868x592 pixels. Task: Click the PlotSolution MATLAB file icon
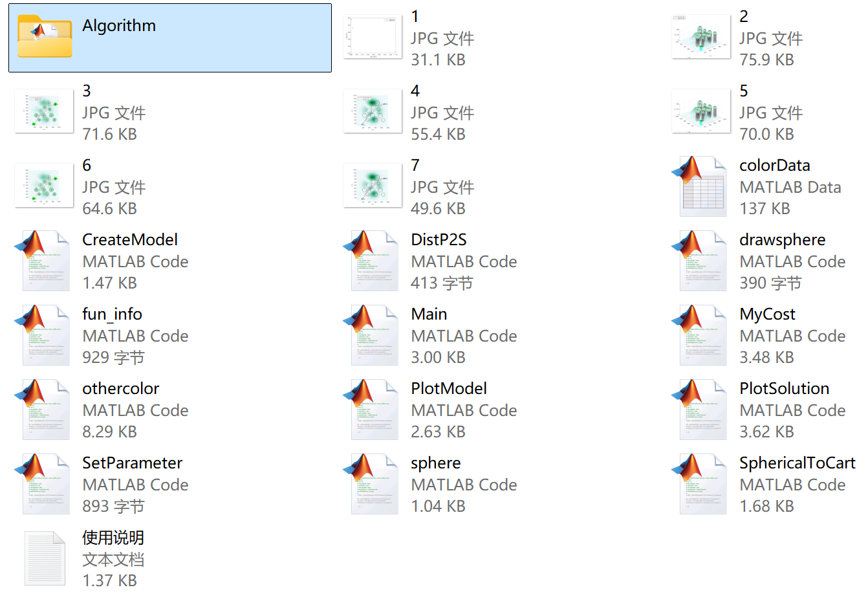click(702, 410)
